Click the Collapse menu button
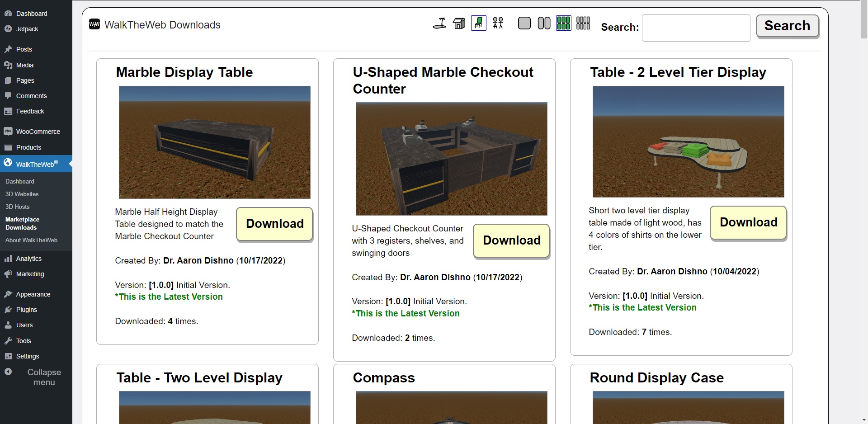The width and height of the screenshot is (868, 424). tap(36, 377)
